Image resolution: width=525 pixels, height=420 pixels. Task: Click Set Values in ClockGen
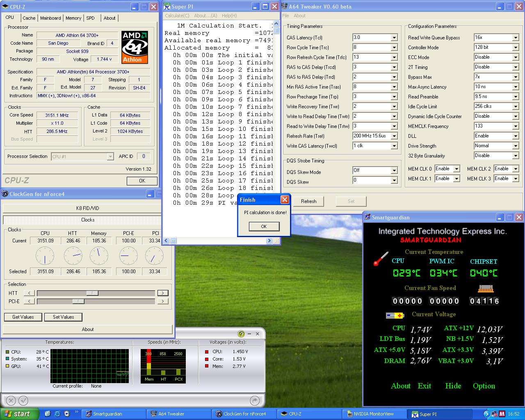[x=64, y=317]
